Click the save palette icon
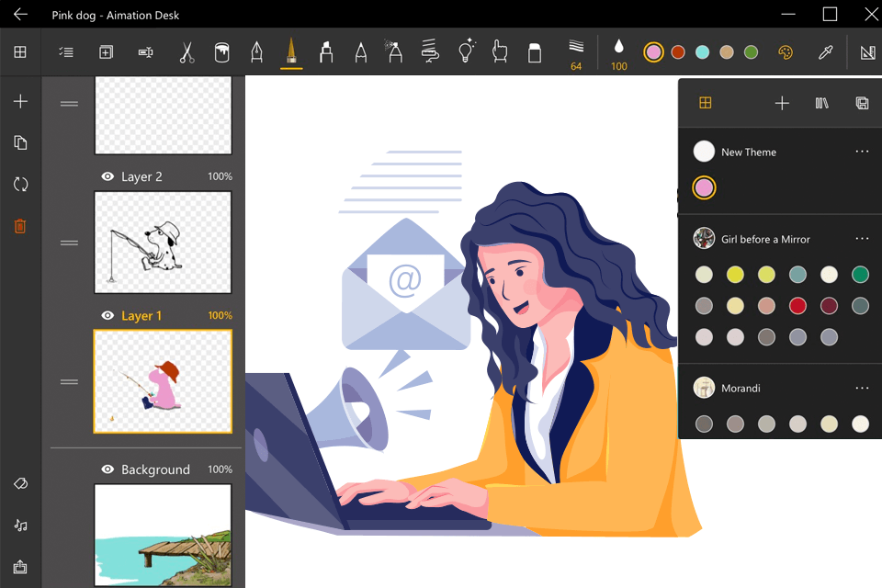 (862, 103)
